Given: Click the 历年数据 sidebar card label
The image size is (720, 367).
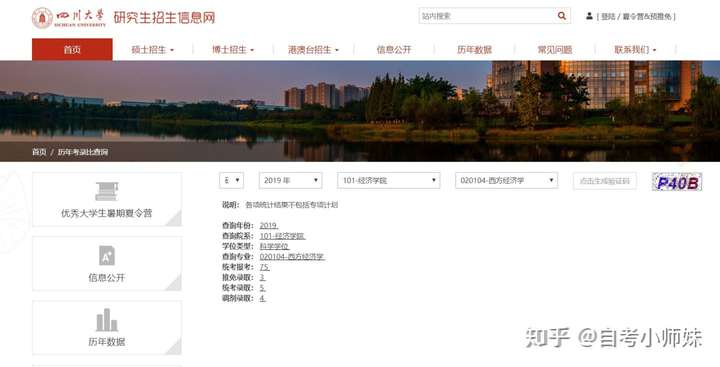Looking at the screenshot, I should click(x=107, y=342).
